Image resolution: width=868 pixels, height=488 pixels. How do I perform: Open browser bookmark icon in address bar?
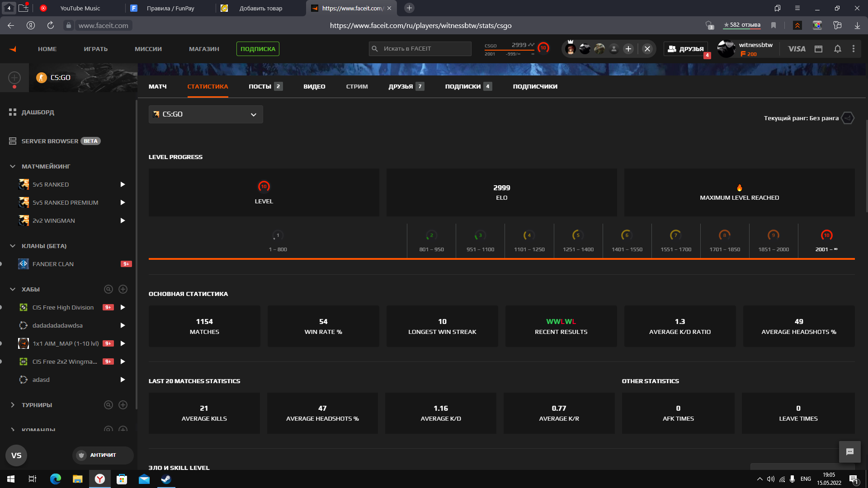pyautogui.click(x=774, y=25)
